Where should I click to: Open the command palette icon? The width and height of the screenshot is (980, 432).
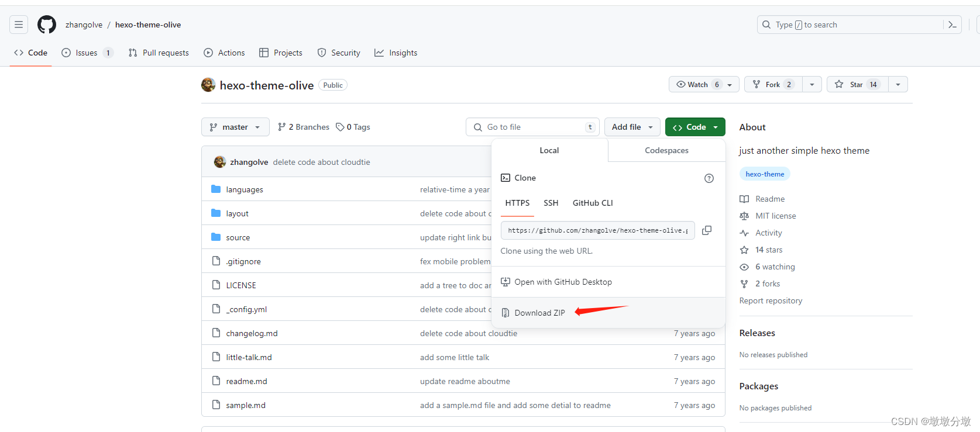[x=952, y=25]
